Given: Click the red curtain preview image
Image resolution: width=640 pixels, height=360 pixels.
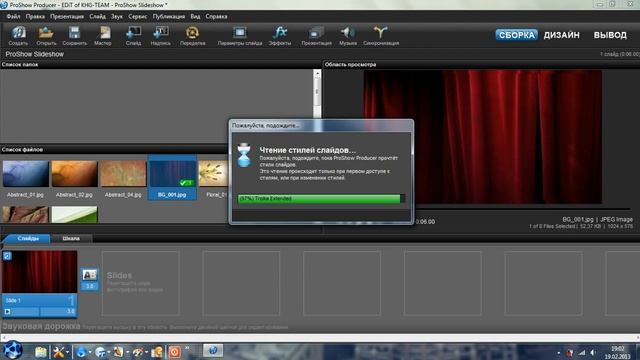Looking at the screenshot, I should pyautogui.click(x=482, y=137).
